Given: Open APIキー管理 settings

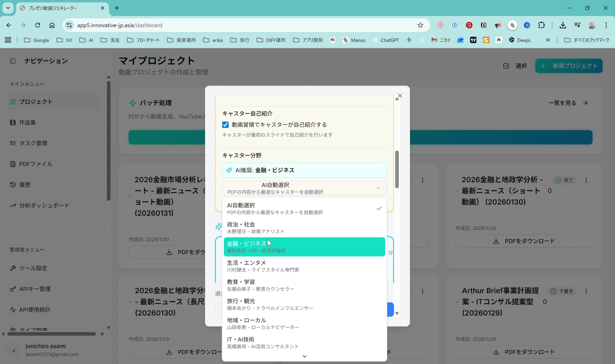Looking at the screenshot, I should [x=35, y=289].
